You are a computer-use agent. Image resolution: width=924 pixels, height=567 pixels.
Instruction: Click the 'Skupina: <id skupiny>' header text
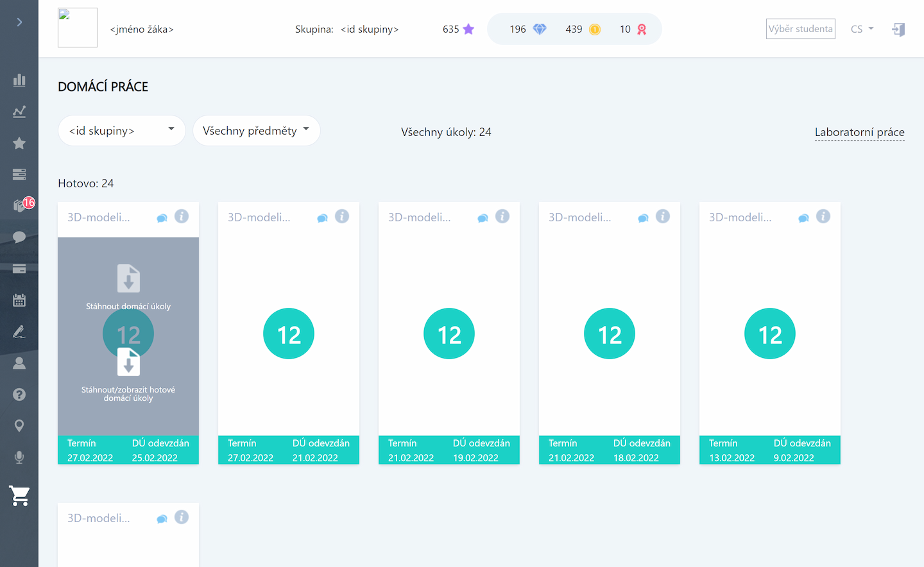346,29
